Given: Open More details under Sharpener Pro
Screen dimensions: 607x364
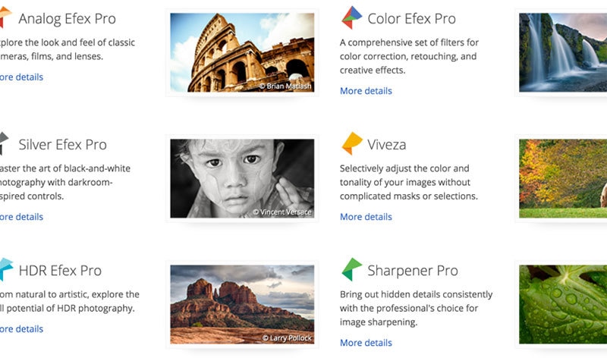Looking at the screenshot, I should pyautogui.click(x=366, y=343).
